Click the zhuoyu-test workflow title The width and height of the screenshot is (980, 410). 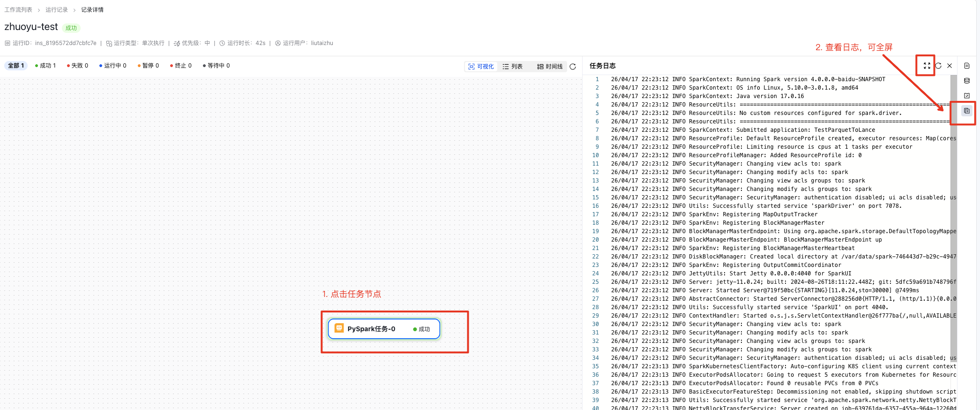pyautogui.click(x=31, y=27)
